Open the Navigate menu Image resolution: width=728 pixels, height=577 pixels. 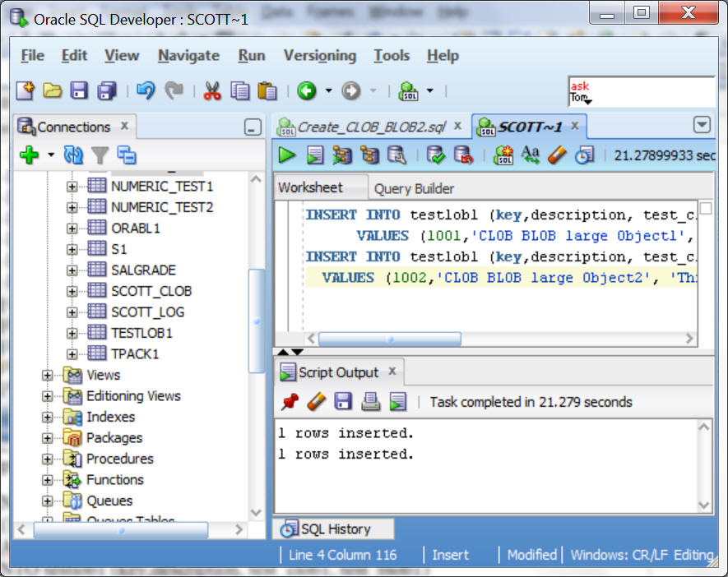188,56
